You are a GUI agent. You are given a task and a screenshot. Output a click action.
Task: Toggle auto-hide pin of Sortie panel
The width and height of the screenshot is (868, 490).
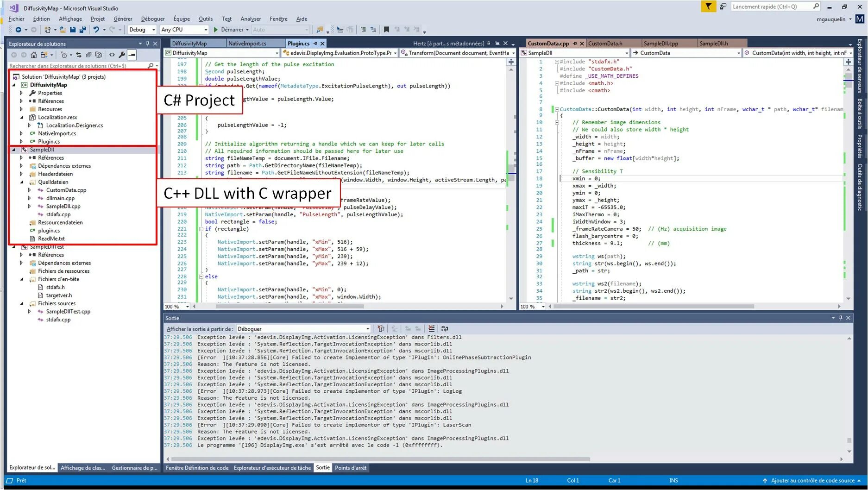click(x=841, y=318)
